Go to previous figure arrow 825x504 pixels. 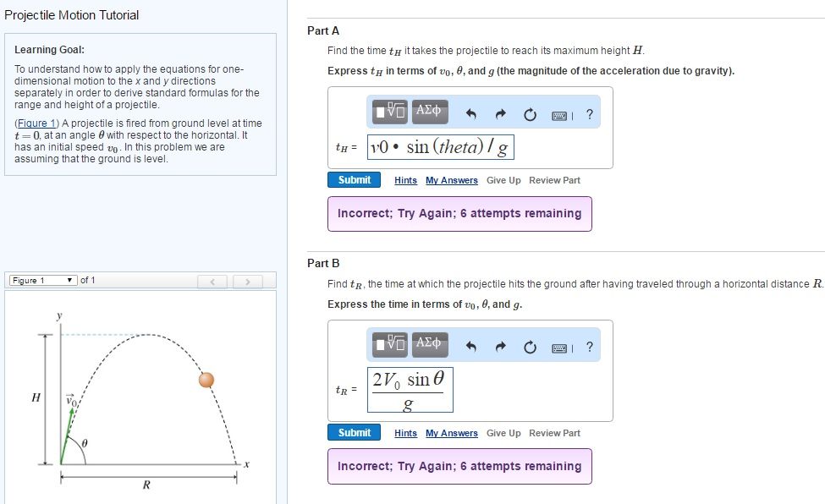[x=212, y=282]
